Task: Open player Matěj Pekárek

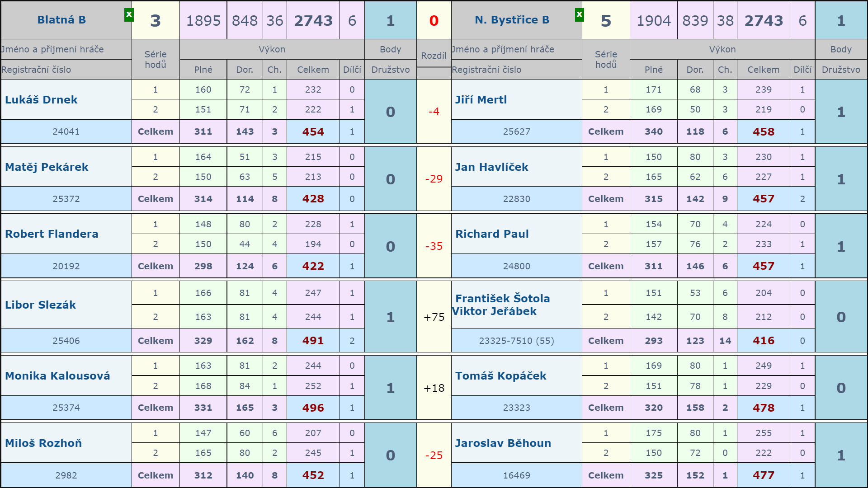Action: (47, 167)
